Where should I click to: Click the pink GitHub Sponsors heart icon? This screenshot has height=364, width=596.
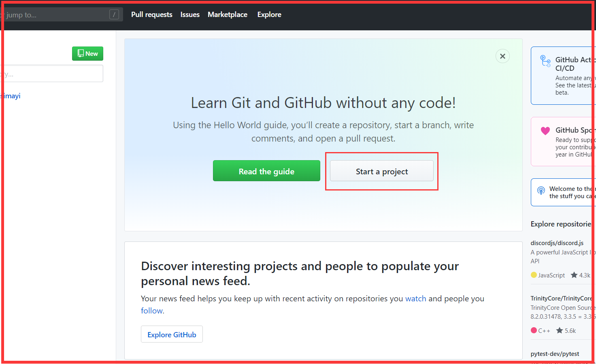pos(545,131)
